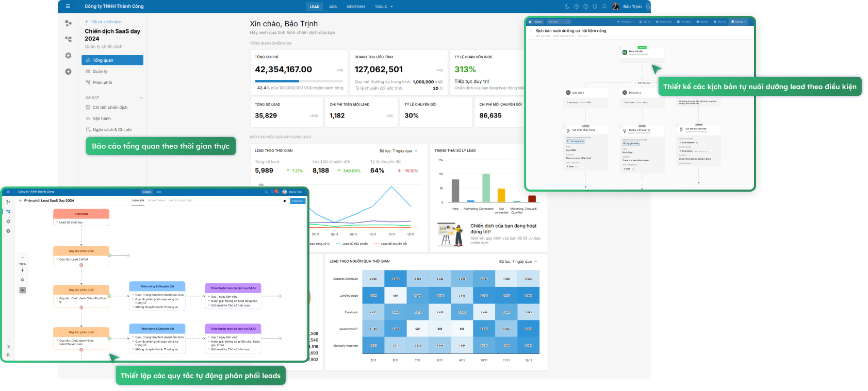Open hamburger menu in Phân phối Lead window
This screenshot has width=868, height=391.
click(x=8, y=192)
